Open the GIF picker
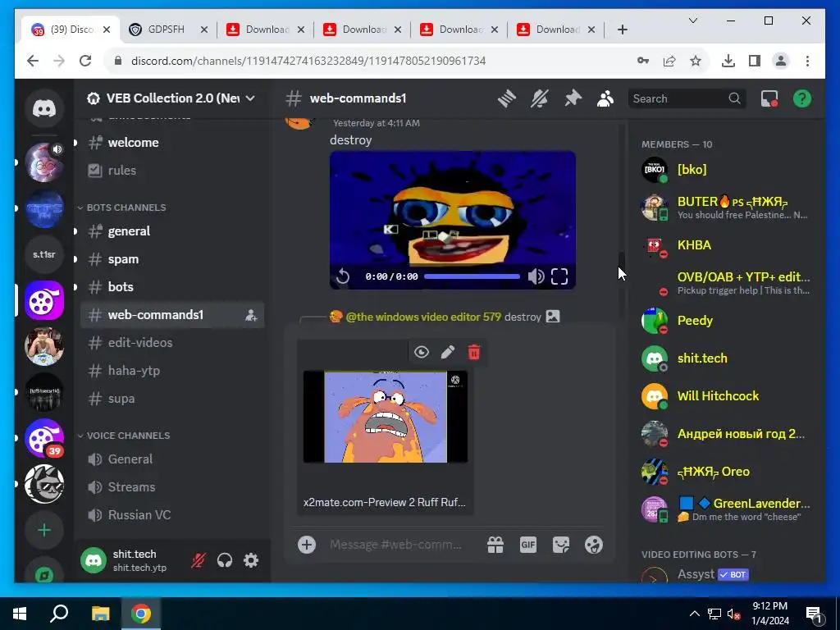 coord(528,545)
